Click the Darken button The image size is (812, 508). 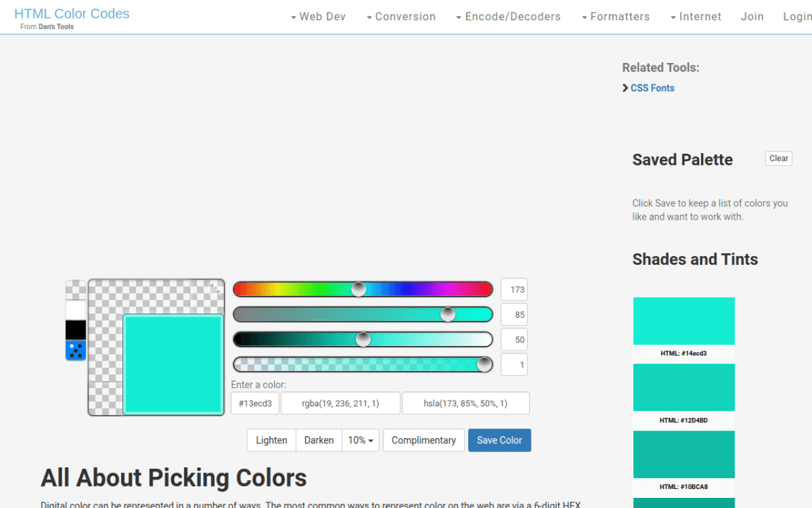(x=319, y=440)
